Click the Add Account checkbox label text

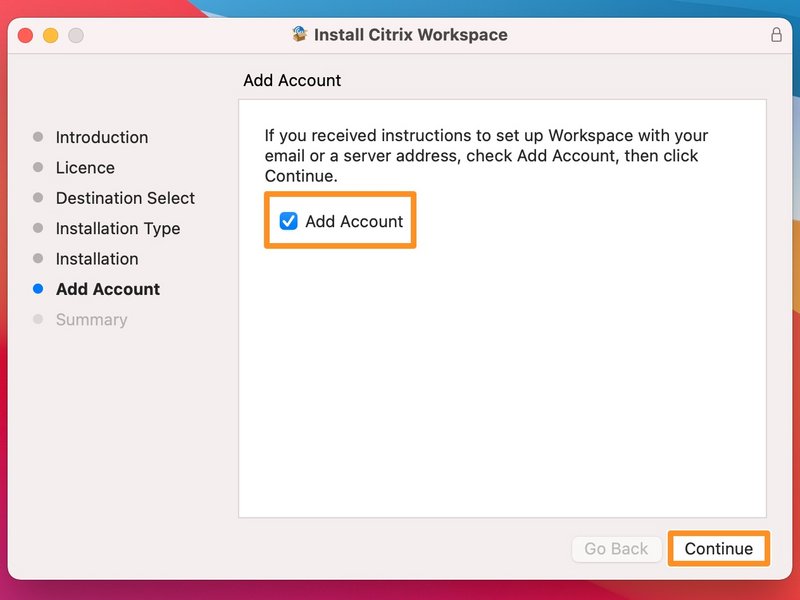[354, 221]
